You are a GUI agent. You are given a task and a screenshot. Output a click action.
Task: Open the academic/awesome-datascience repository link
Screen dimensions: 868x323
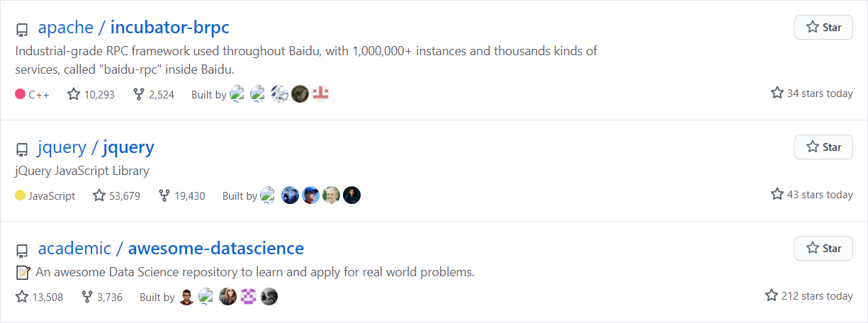(171, 249)
